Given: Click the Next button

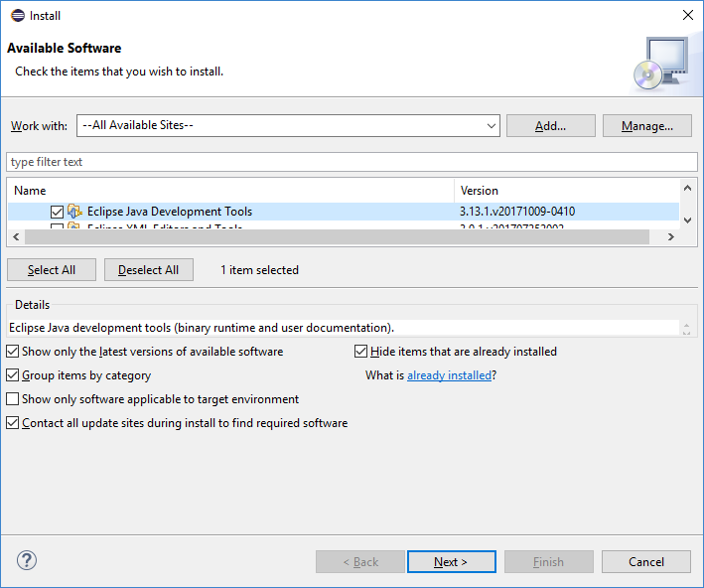Looking at the screenshot, I should pyautogui.click(x=450, y=562).
